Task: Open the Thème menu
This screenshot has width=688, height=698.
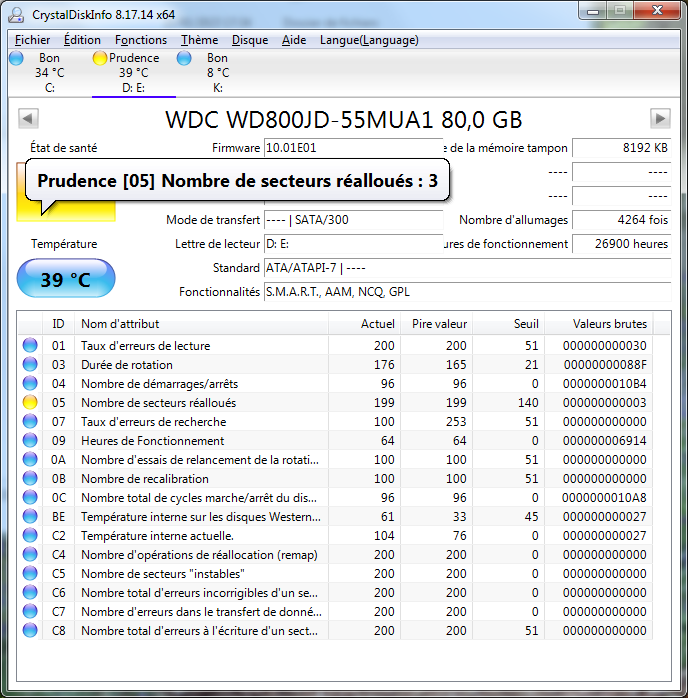Action: pos(199,40)
